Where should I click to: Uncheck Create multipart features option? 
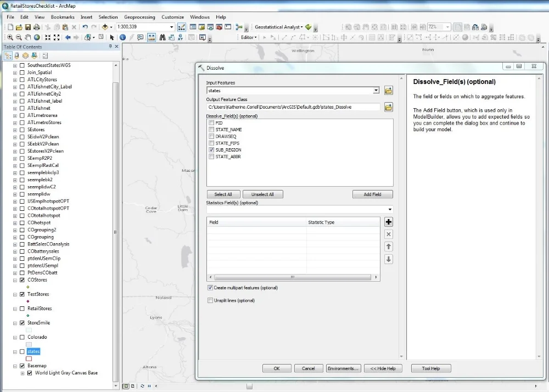[x=210, y=288]
